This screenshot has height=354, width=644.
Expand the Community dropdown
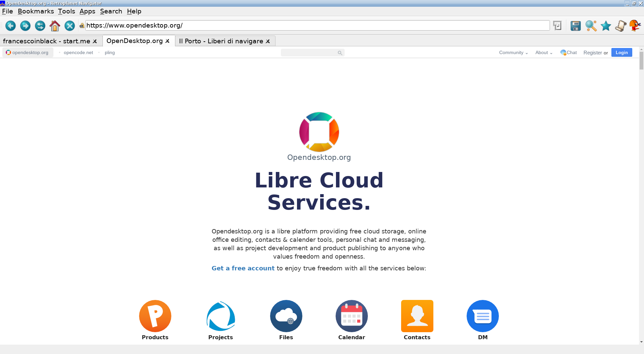(x=513, y=52)
